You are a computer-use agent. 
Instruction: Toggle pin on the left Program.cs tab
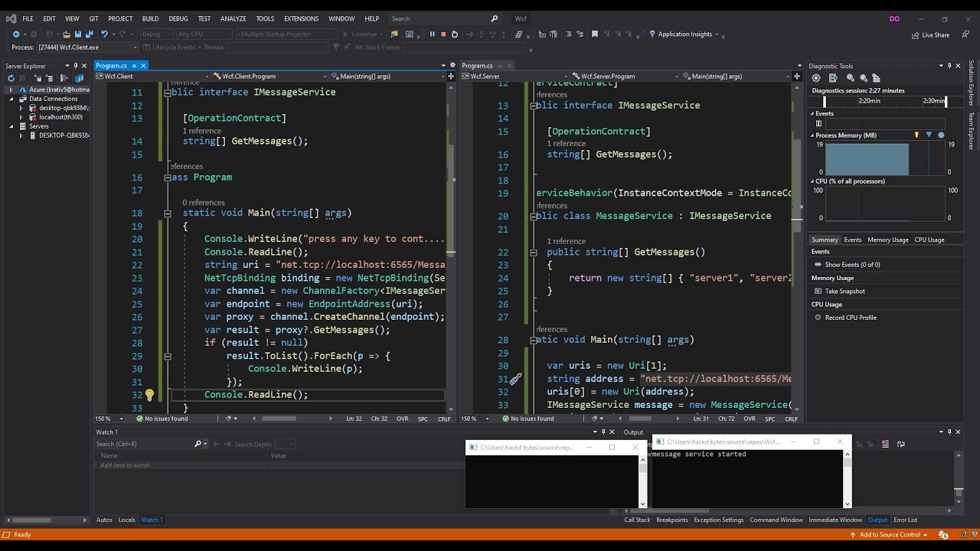(x=134, y=66)
